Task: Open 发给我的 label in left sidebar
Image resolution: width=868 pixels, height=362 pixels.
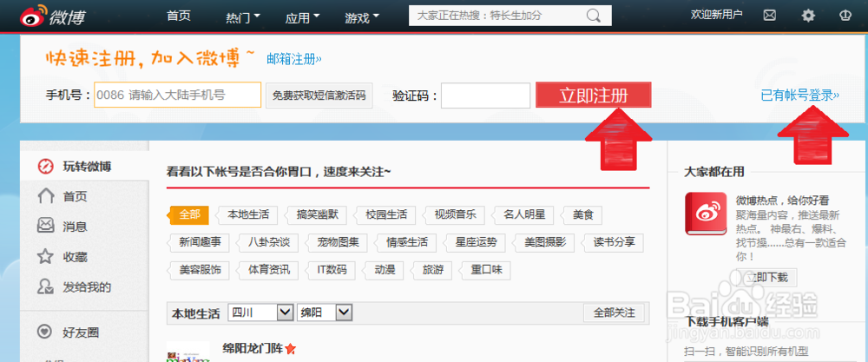Action: click(87, 286)
